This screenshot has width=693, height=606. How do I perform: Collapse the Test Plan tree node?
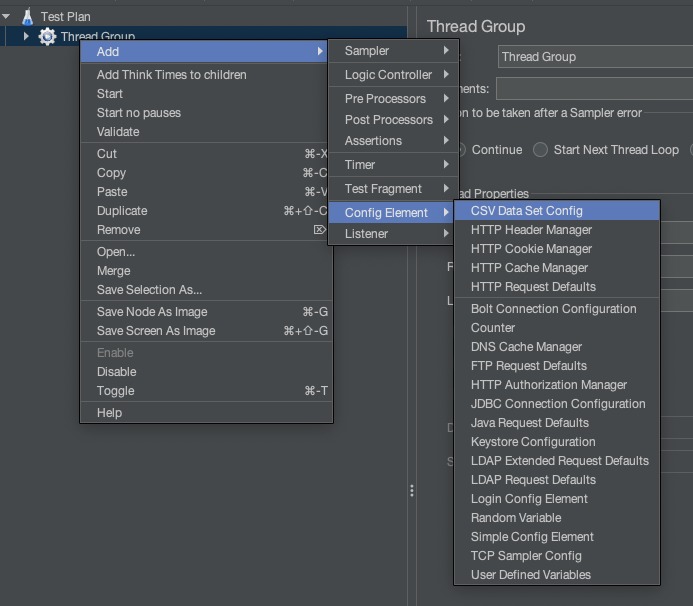pyautogui.click(x=6, y=16)
